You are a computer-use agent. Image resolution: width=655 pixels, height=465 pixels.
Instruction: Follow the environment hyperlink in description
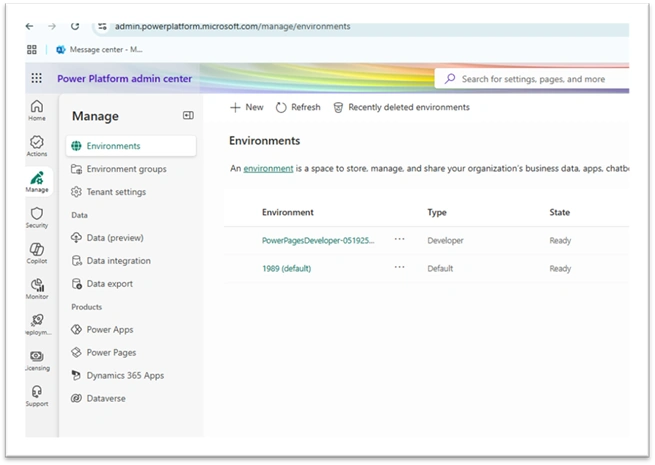(x=268, y=168)
